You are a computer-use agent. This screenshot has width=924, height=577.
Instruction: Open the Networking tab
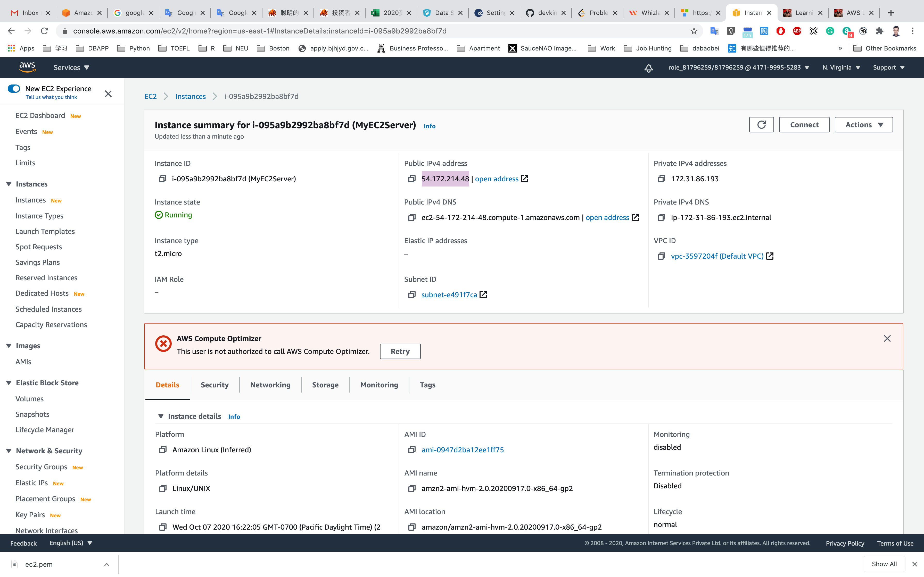point(270,385)
